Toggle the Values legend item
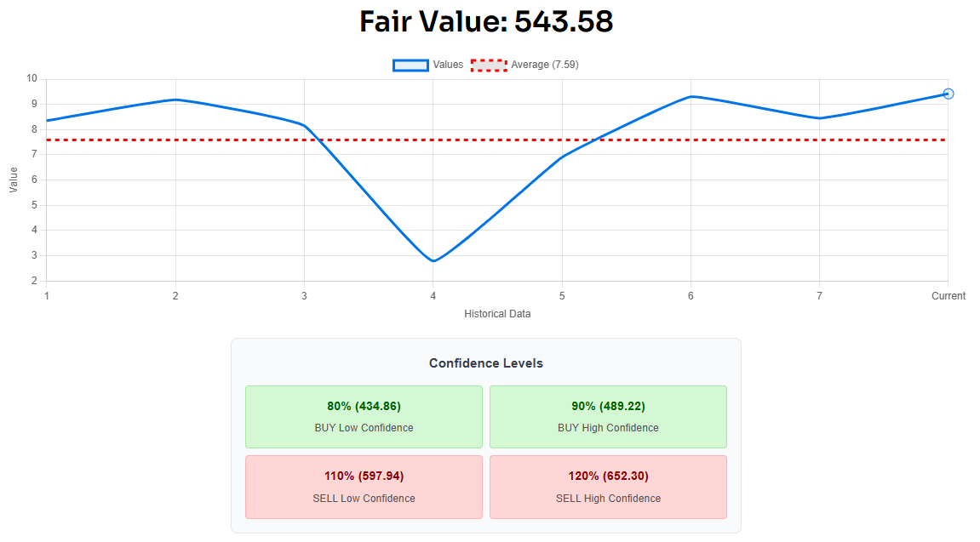This screenshot has height=542, width=980. [x=428, y=65]
